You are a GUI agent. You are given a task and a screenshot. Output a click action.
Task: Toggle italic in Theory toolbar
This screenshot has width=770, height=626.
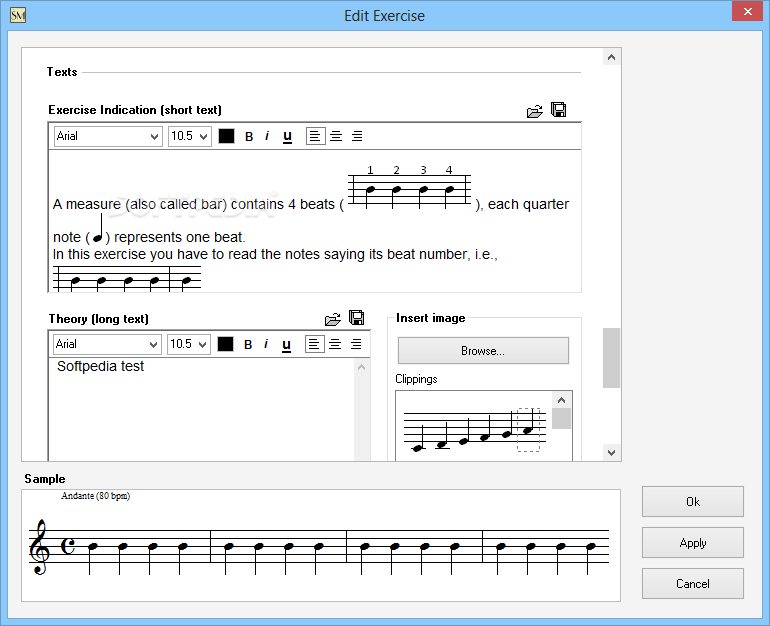pos(266,344)
